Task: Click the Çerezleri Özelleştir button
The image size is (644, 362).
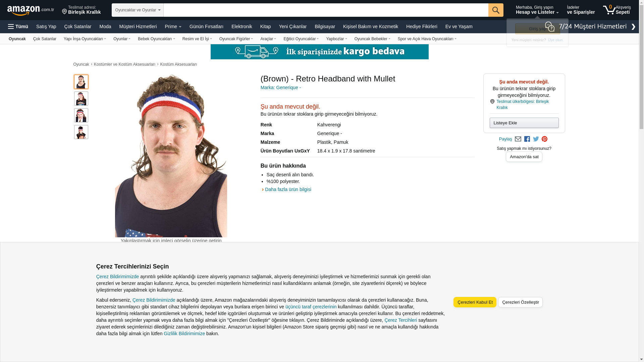Action: [520, 302]
